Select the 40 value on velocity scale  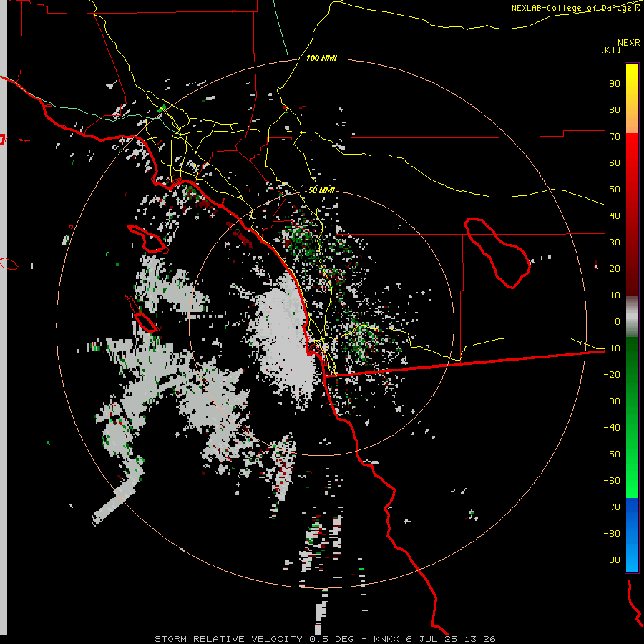(x=615, y=215)
